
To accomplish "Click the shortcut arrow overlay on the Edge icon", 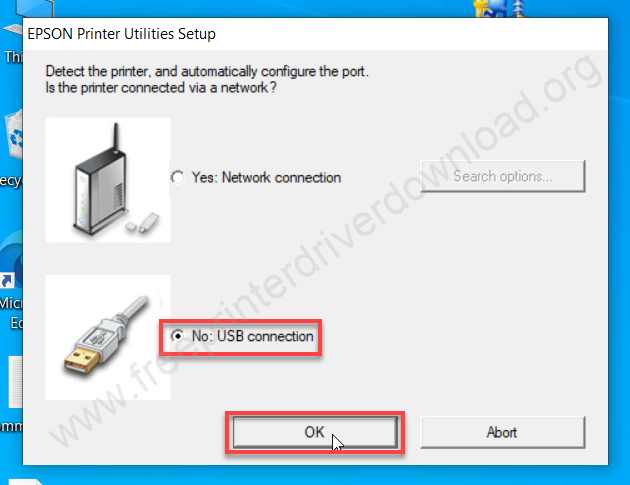I will (x=7, y=280).
